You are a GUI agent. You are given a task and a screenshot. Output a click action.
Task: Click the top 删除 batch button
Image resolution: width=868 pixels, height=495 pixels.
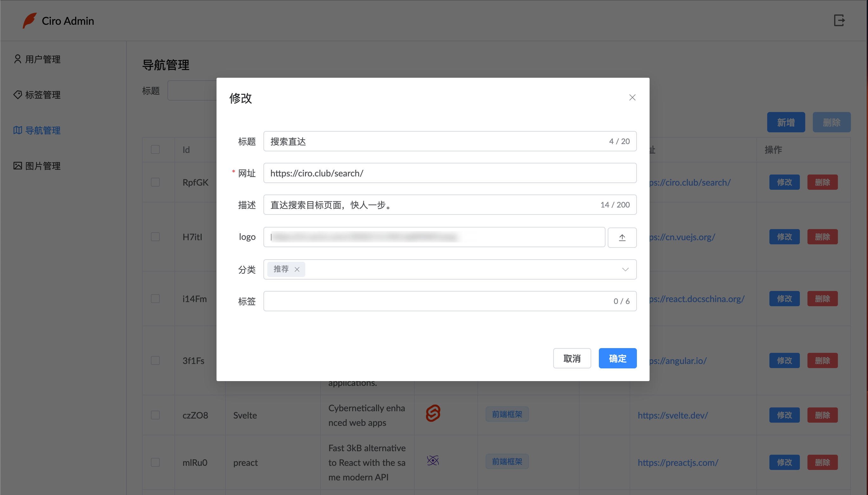coord(831,122)
